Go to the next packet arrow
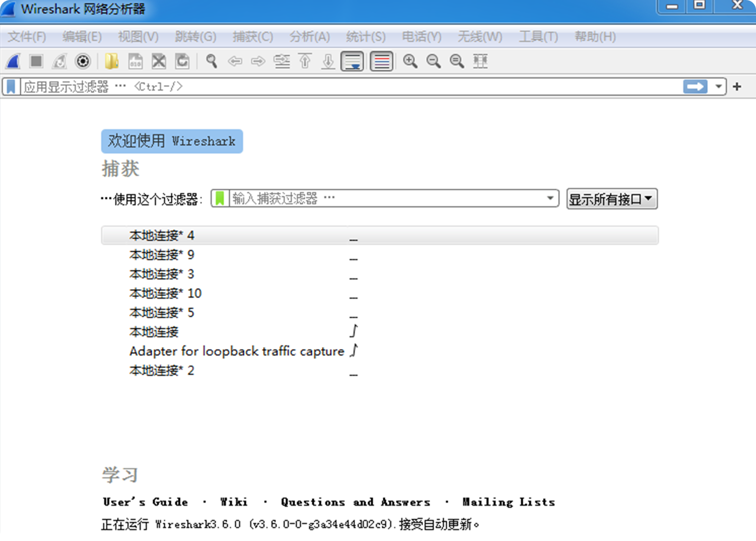Image resolution: width=756 pixels, height=541 pixels. pyautogui.click(x=258, y=61)
